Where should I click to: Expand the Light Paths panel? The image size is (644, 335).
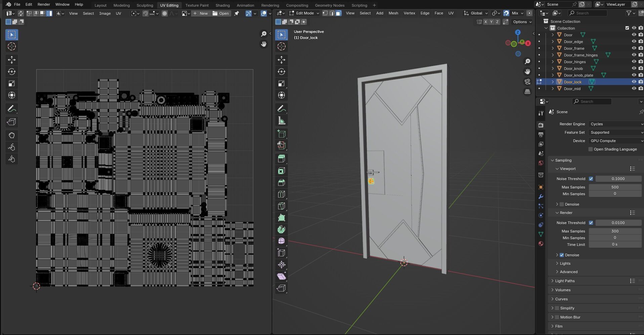[564, 281]
